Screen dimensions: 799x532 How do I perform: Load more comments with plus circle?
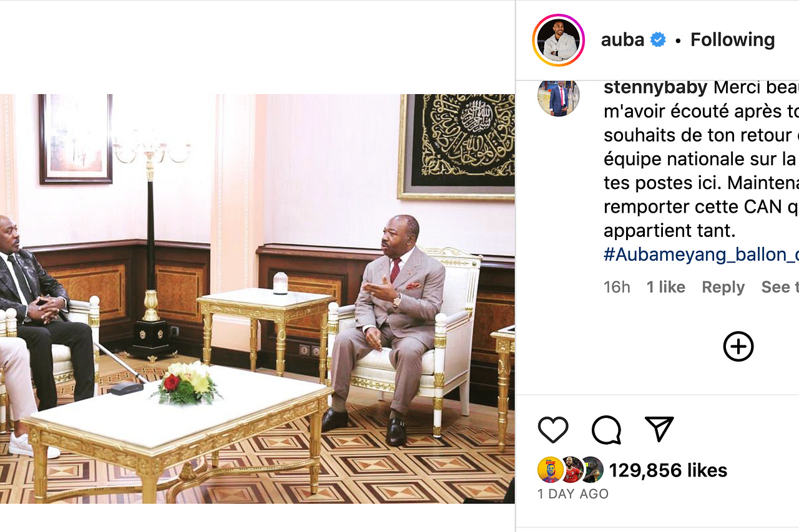[x=738, y=346]
